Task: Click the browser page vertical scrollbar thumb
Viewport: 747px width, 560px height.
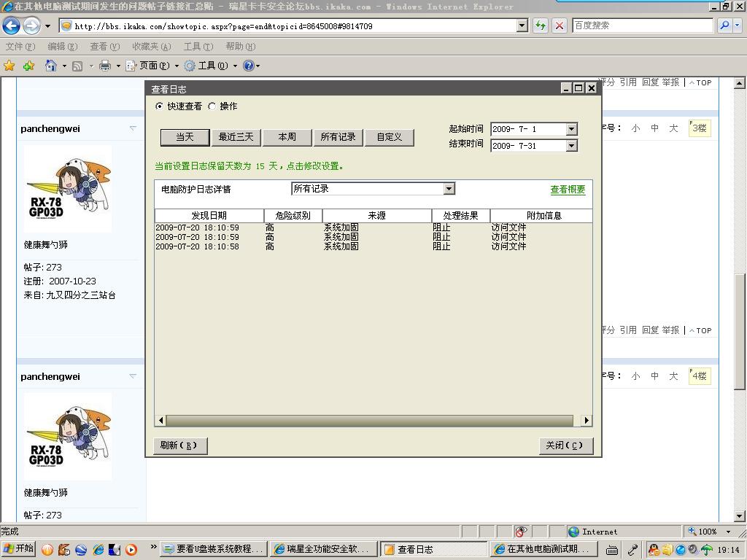Action: 740,332
